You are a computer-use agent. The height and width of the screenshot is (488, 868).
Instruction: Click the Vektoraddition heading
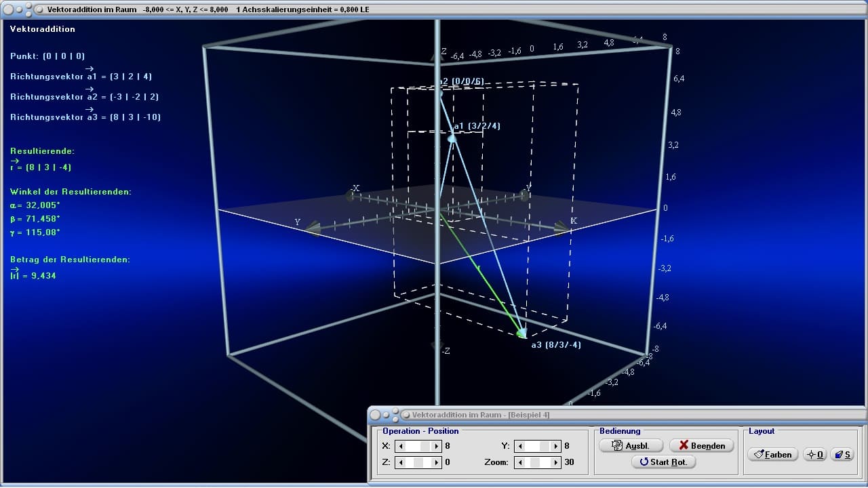[x=43, y=29]
